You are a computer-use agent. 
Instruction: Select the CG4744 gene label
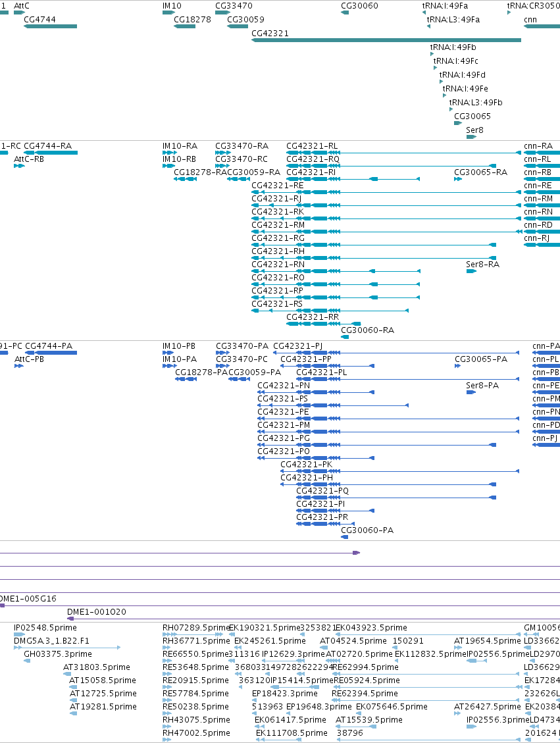pos(39,20)
